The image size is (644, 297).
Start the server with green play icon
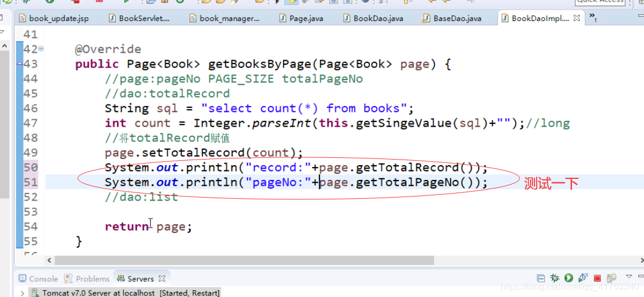pyautogui.click(x=569, y=278)
